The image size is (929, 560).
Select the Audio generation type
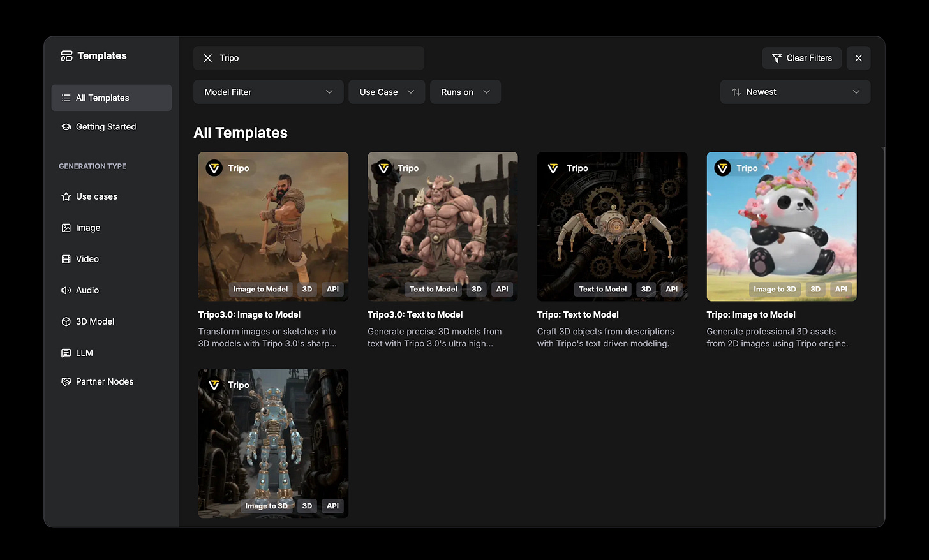112,290
